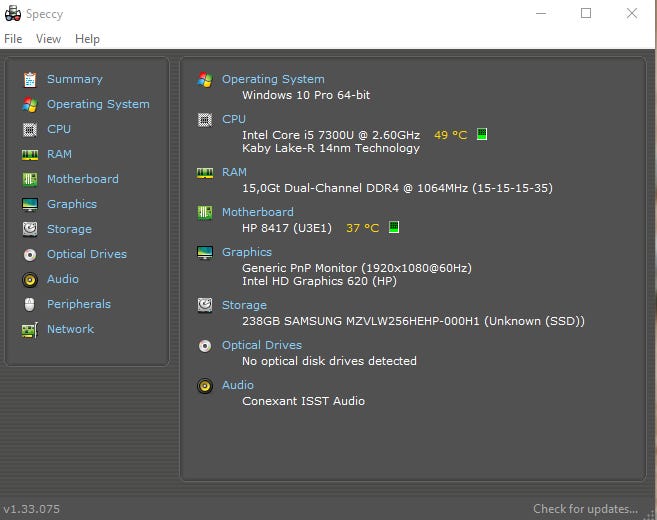657x520 pixels.
Task: Select the Motherboard icon in sidebar
Action: point(29,179)
